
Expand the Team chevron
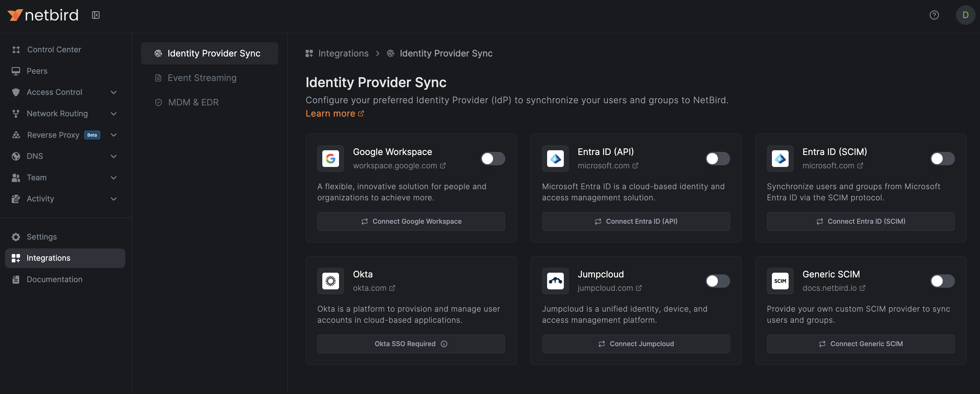click(x=113, y=178)
